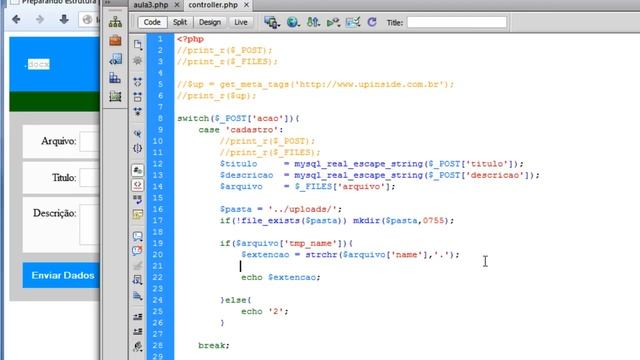This screenshot has width=640, height=360.
Task: Open the Multiscreen preview dropdown
Action: coord(272,22)
